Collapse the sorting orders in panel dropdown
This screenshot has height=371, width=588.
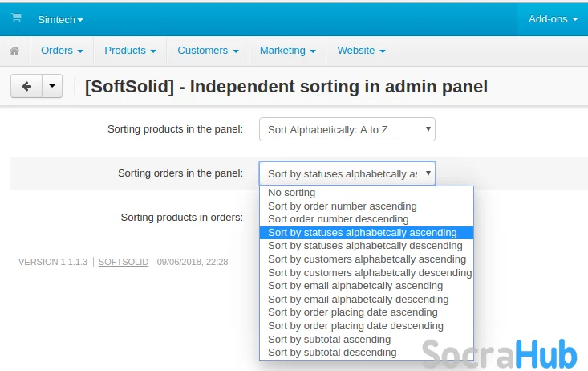tap(347, 173)
